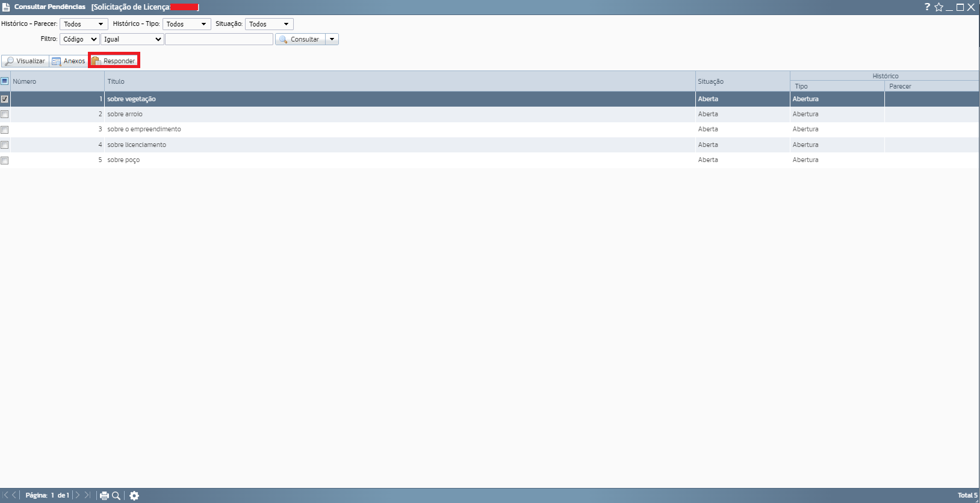Click the Consultar search button
Image resolution: width=980 pixels, height=503 pixels.
[x=300, y=39]
